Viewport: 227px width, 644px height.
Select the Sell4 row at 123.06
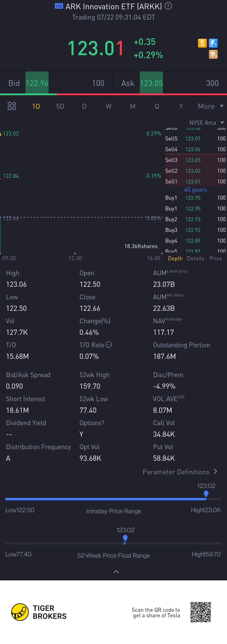[195, 149]
